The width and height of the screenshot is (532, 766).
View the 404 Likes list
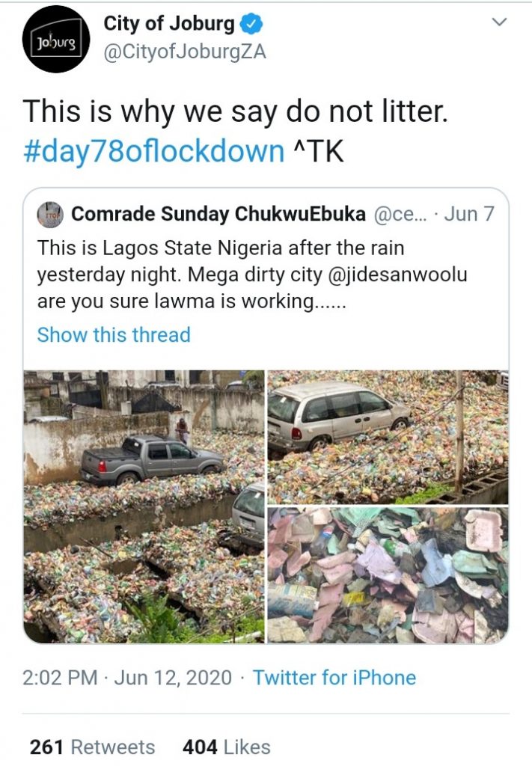pyautogui.click(x=226, y=747)
